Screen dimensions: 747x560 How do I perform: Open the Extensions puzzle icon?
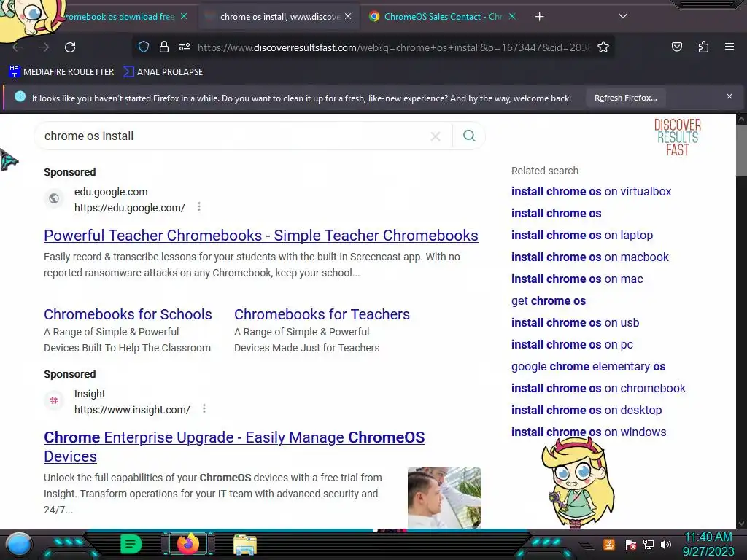[703, 47]
